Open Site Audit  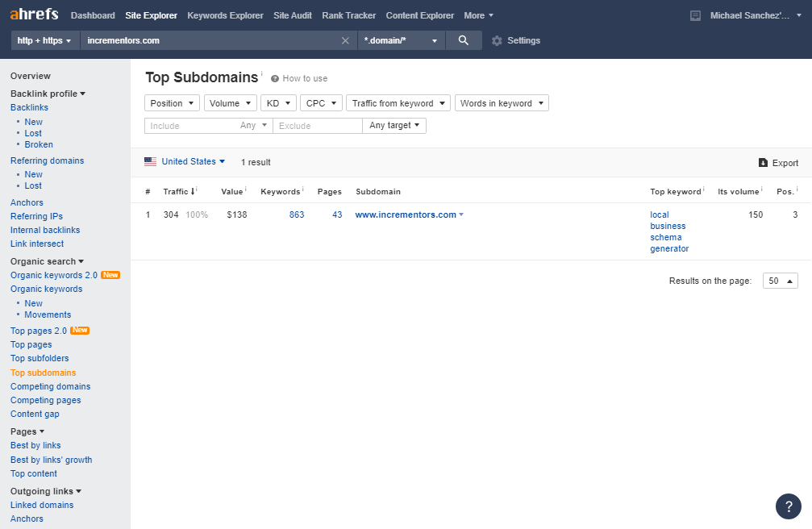(x=293, y=15)
